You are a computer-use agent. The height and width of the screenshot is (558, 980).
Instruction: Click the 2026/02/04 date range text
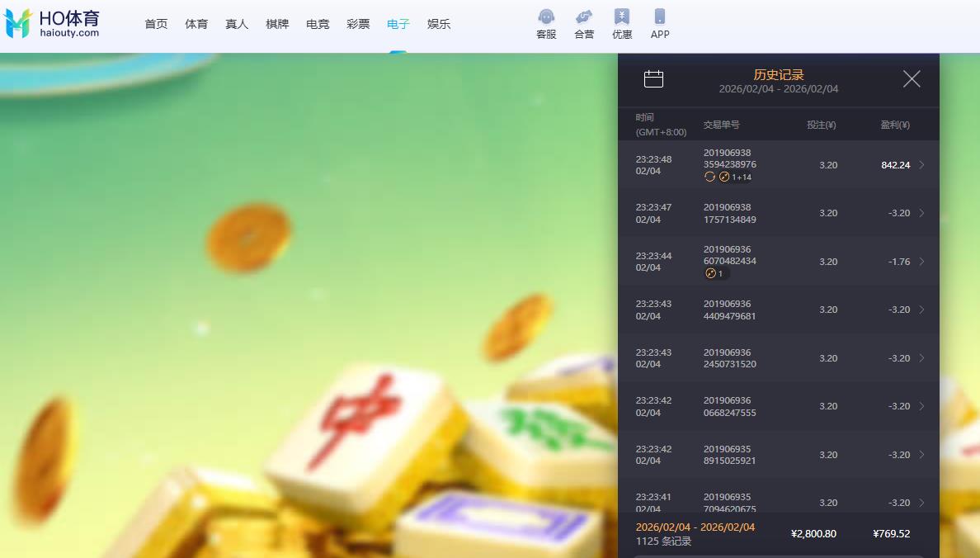695,526
